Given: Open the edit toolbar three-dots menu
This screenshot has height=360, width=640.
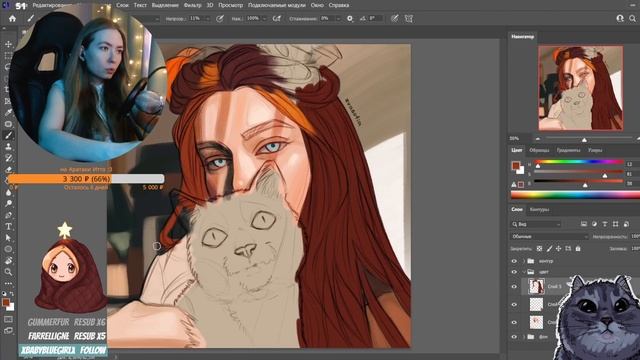Looking at the screenshot, I should 8,283.
